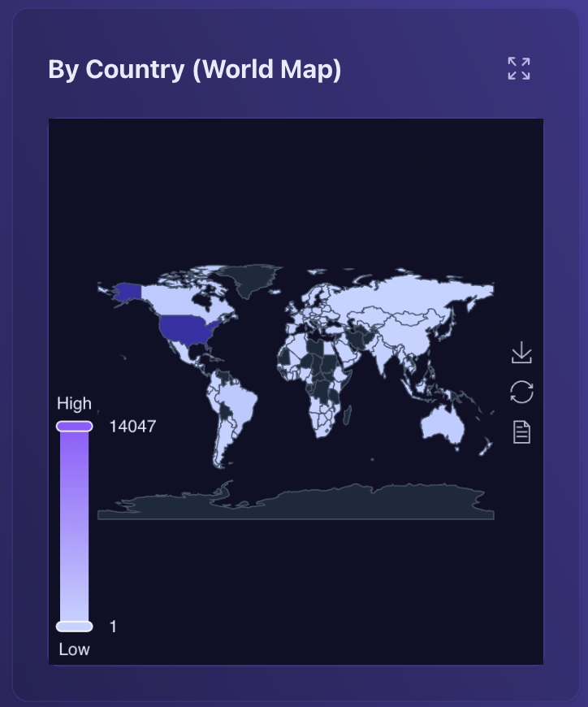This screenshot has height=707, width=588.
Task: Open data view document icon
Action: [x=521, y=432]
